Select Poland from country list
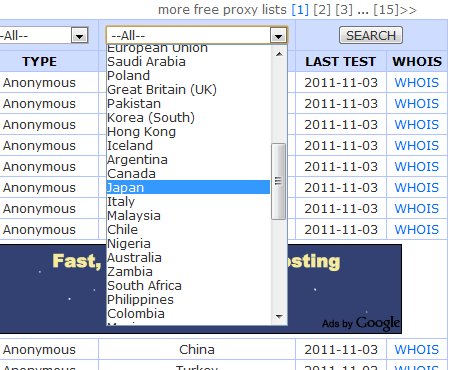Screen dimensions: 460x370 coord(188,76)
